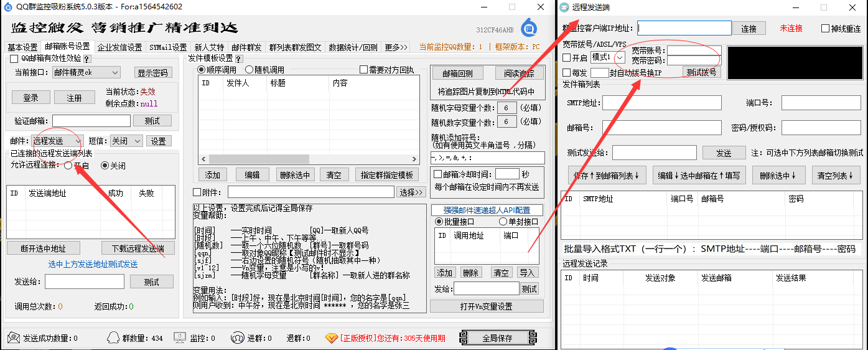Go to 群列表群发图文 tab
Image resolution: width=868 pixels, height=350 pixels.
pyautogui.click(x=296, y=47)
